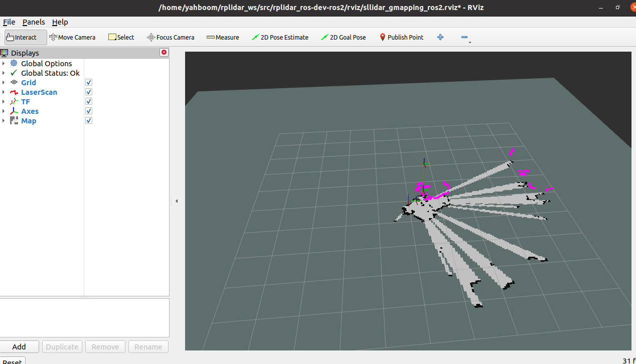This screenshot has width=636, height=364.
Task: Click the Global Options gear icon
Action: [14, 63]
